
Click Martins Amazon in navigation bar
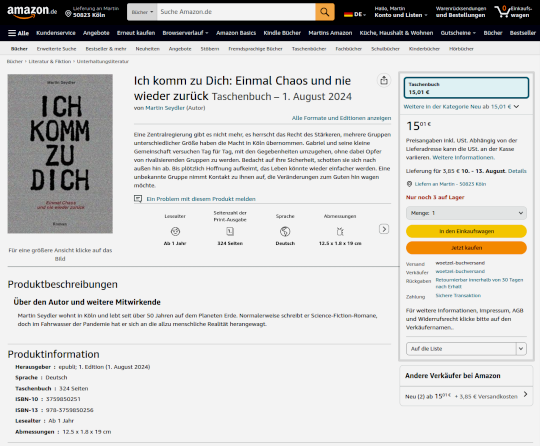click(x=330, y=33)
